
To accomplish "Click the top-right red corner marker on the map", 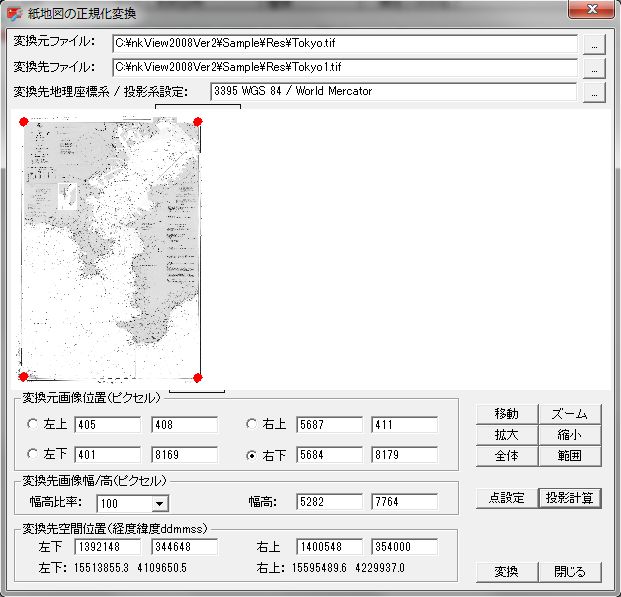I will (x=198, y=122).
